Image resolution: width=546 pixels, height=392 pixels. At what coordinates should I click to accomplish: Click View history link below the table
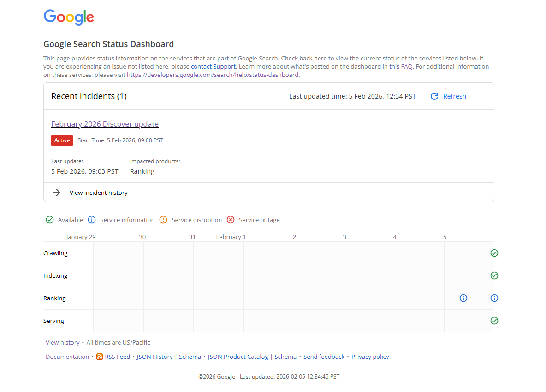(x=62, y=342)
